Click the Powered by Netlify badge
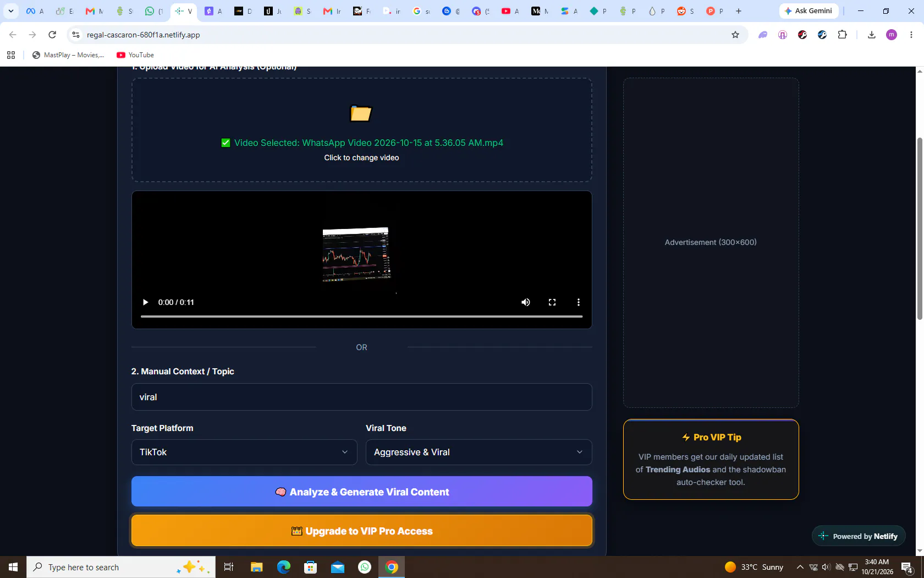The image size is (924, 578). point(859,536)
